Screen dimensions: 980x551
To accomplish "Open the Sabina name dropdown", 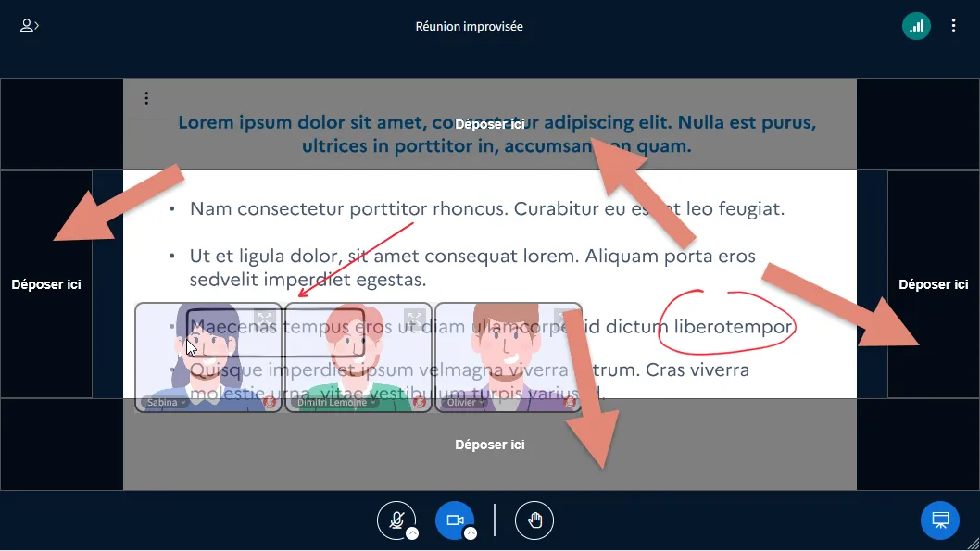I will [x=166, y=402].
